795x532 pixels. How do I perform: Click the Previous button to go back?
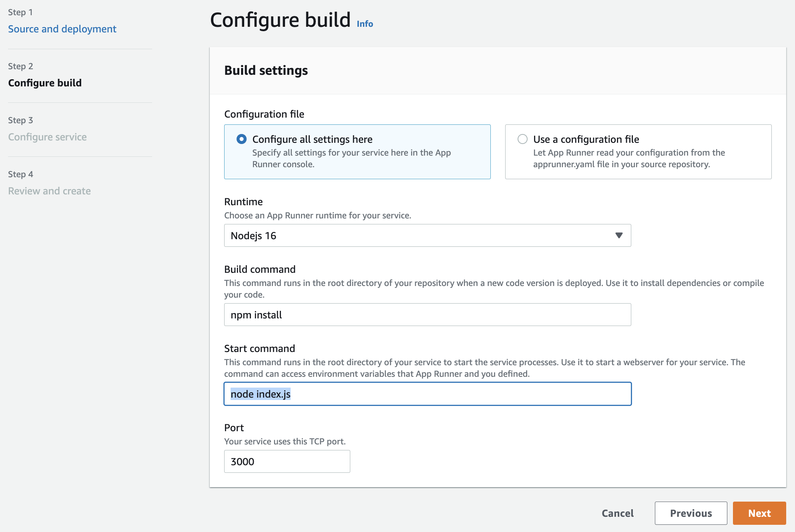pos(691,513)
